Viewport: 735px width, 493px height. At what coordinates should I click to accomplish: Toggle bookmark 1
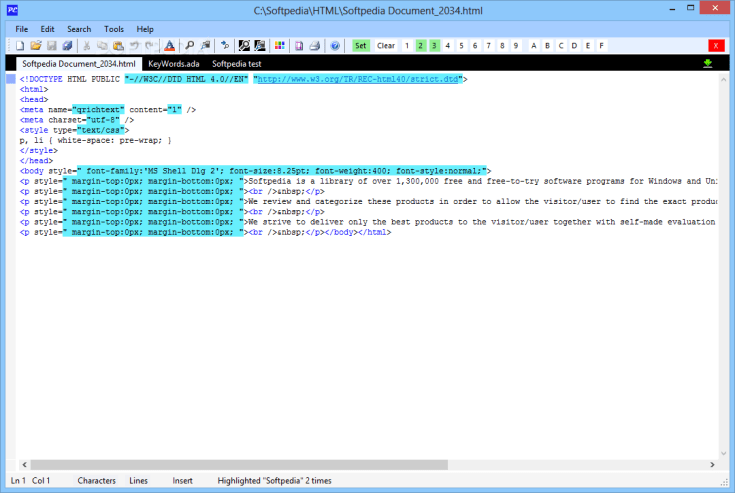[x=407, y=45]
